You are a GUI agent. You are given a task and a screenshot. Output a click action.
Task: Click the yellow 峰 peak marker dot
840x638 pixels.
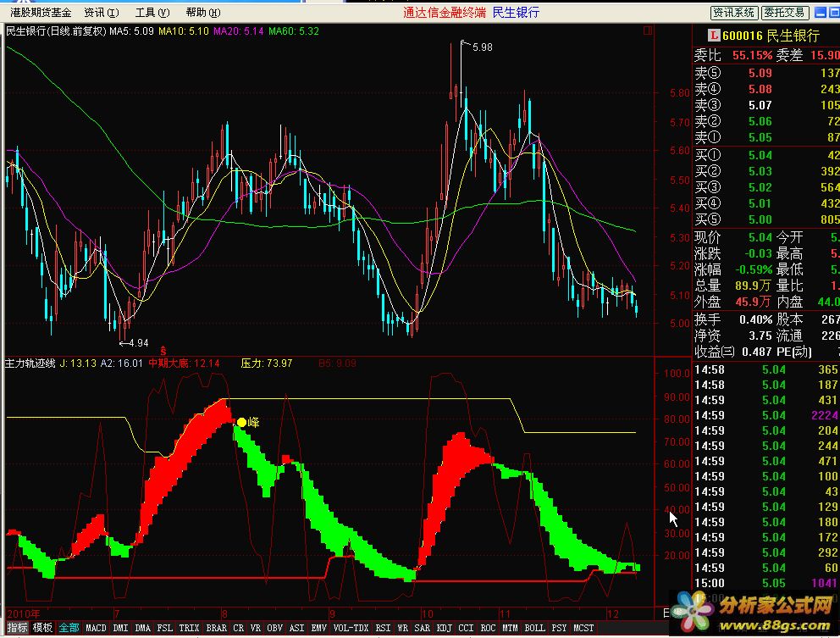(241, 423)
